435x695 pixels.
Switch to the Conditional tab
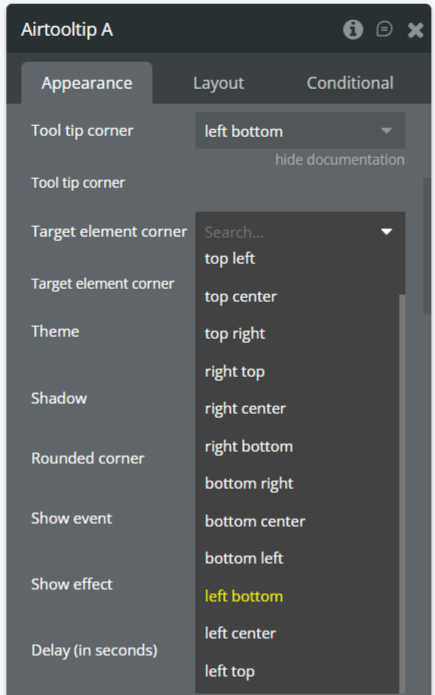click(350, 83)
